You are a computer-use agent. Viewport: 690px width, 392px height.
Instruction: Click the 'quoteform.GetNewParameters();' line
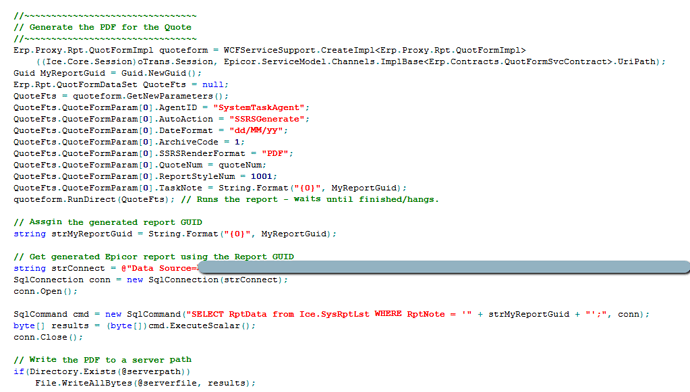point(121,96)
